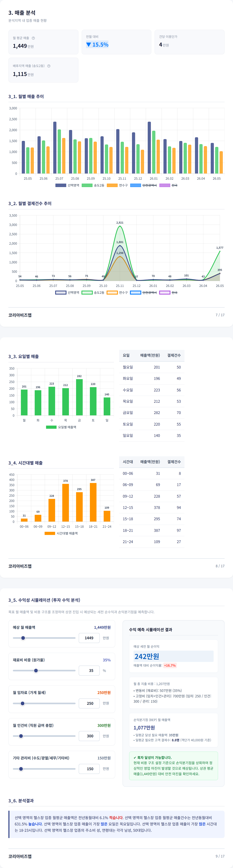
Task: Toggle 선택영역 legend in 월별 매출 추이 chart
Action: [67, 185]
